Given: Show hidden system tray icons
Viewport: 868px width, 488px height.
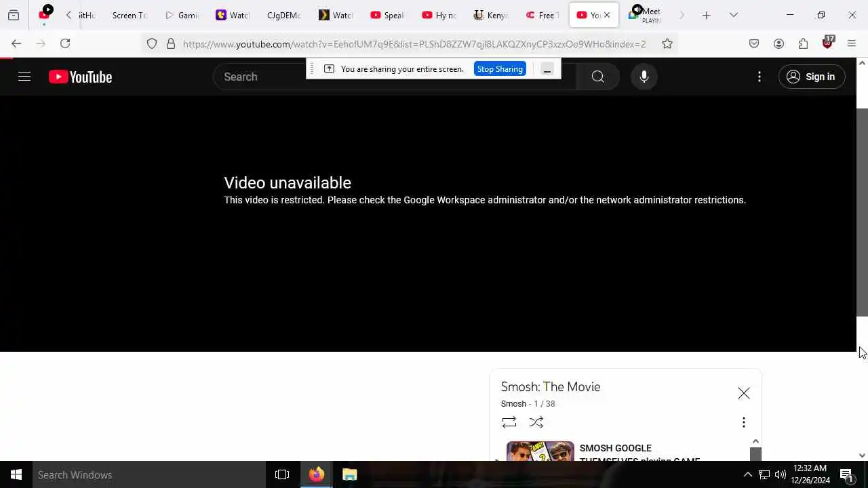Looking at the screenshot, I should 747,474.
